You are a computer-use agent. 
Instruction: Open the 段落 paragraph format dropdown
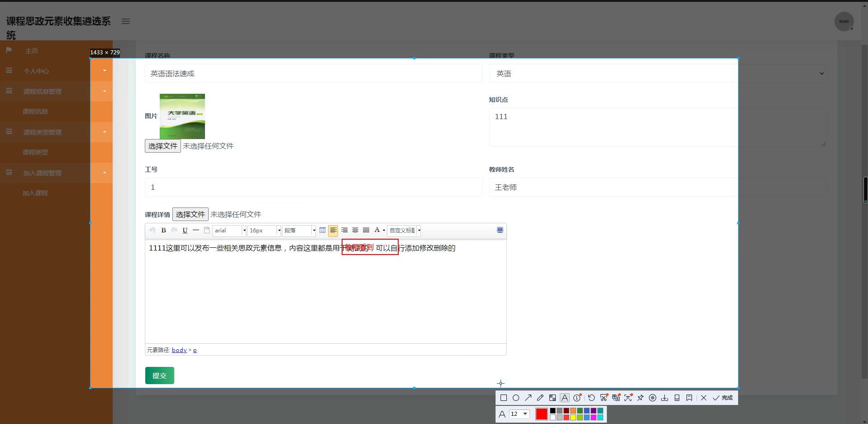[x=299, y=230]
